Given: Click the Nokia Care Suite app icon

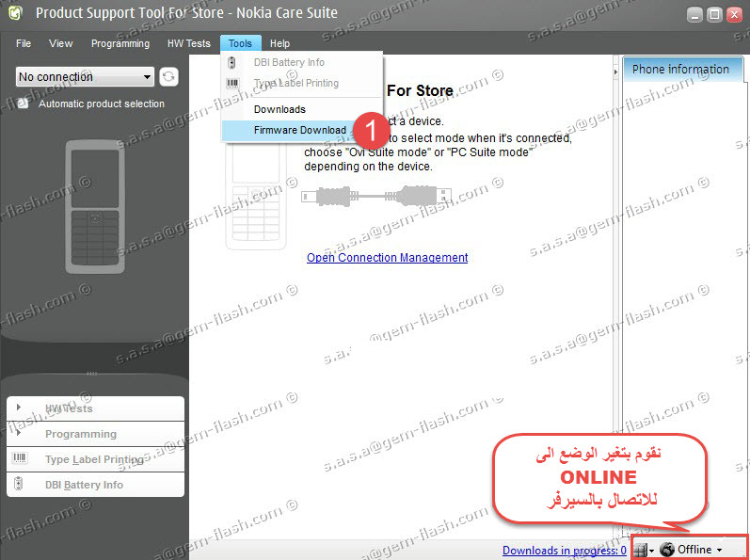Looking at the screenshot, I should (15, 13).
